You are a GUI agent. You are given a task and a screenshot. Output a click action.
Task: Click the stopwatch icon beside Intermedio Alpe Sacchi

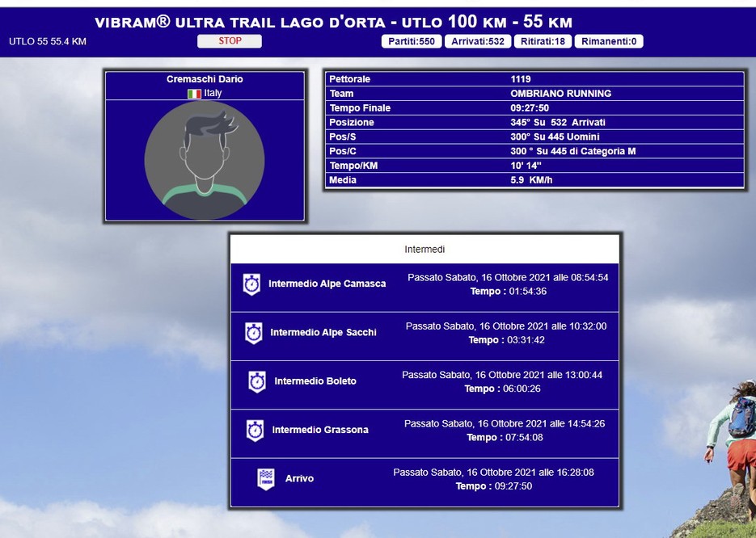tap(254, 333)
